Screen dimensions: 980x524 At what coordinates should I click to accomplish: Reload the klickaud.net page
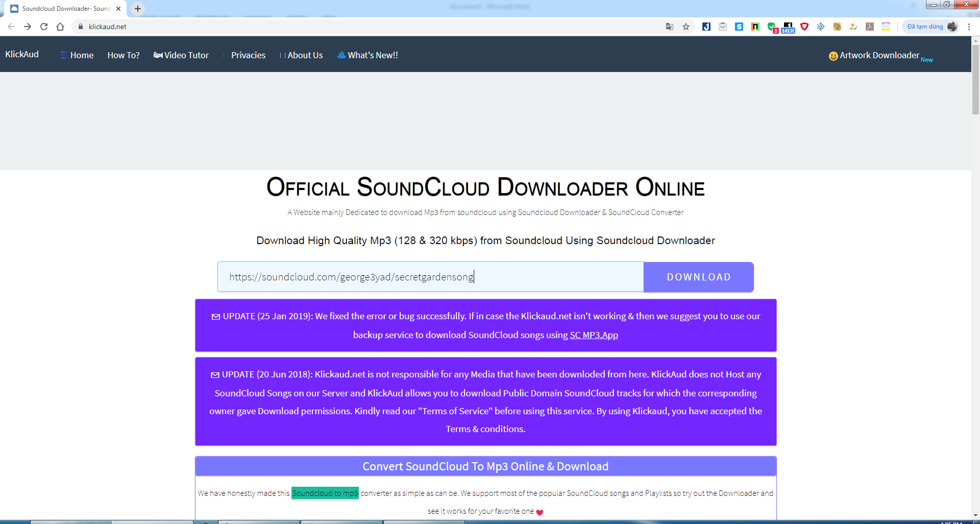pyautogui.click(x=44, y=27)
